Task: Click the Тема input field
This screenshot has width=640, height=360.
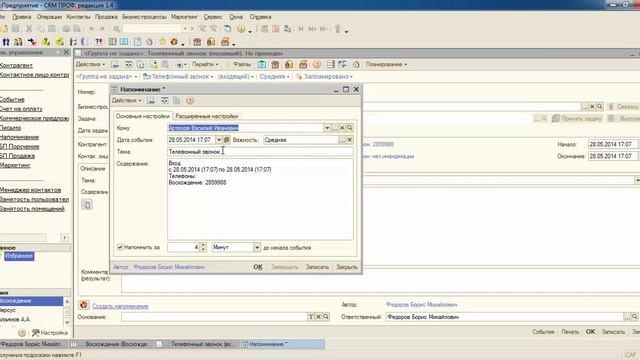Action: coord(260,152)
